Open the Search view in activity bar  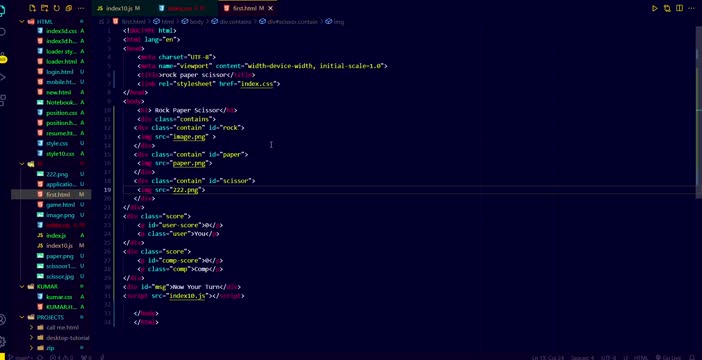click(x=3, y=32)
